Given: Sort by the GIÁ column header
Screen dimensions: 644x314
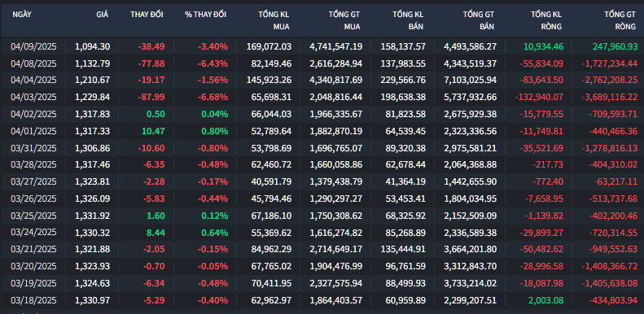Looking at the screenshot, I should 103,15.
